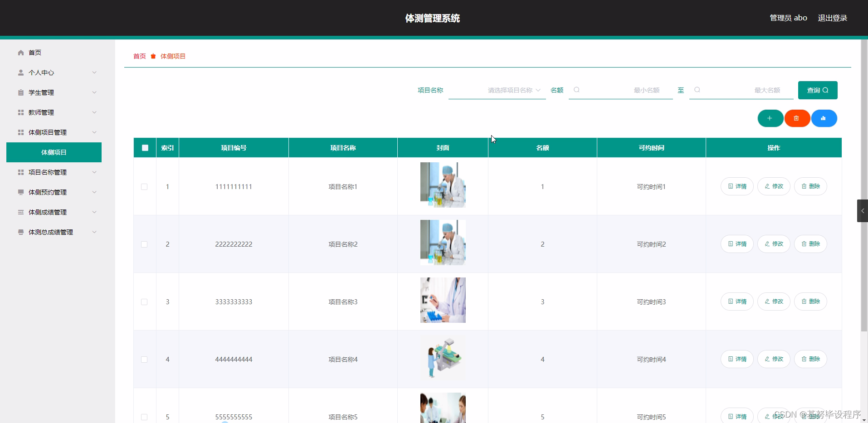Select the 体侧项目 submenu item
The width and height of the screenshot is (868, 423).
pos(54,152)
